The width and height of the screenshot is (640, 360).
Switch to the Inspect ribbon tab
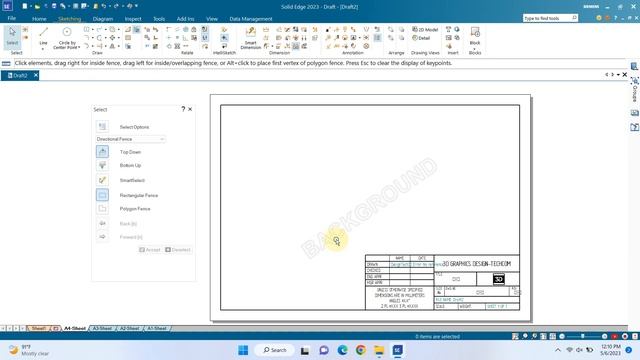pyautogui.click(x=133, y=19)
